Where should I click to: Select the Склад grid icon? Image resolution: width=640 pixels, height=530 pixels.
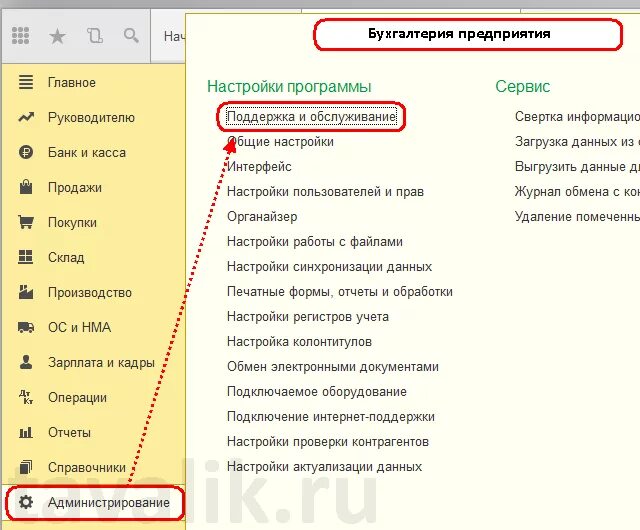tap(26, 257)
